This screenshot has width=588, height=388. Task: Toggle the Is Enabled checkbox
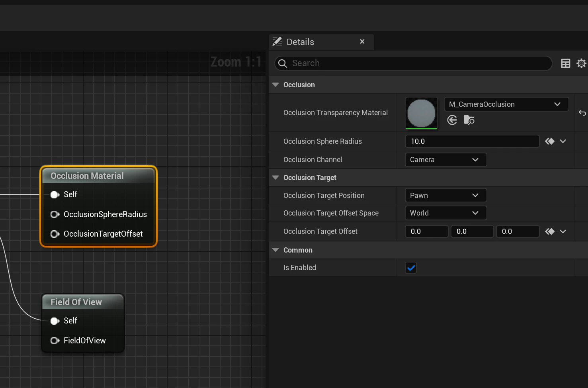(x=411, y=268)
